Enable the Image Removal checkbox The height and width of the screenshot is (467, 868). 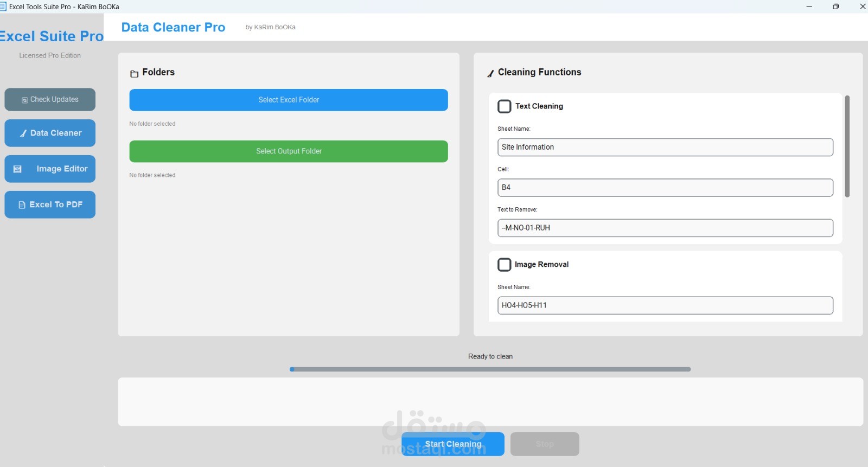tap(505, 265)
